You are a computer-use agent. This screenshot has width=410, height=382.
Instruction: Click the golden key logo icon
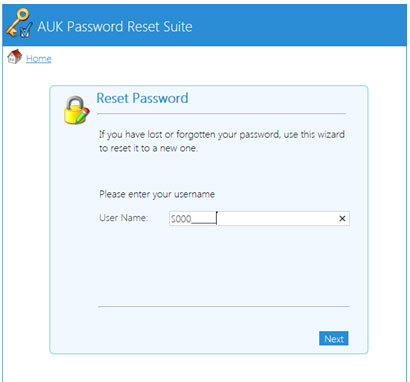[19, 23]
